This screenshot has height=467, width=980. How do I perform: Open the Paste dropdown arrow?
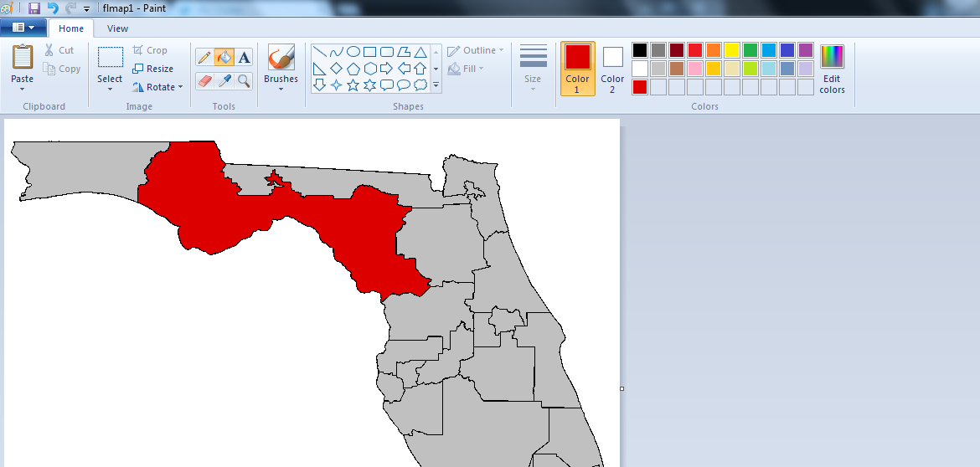coord(23,90)
